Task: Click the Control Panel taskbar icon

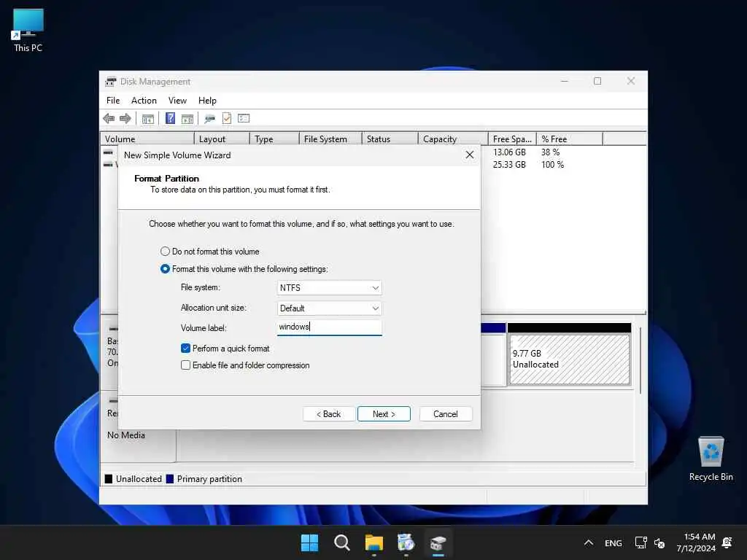Action: [406, 542]
